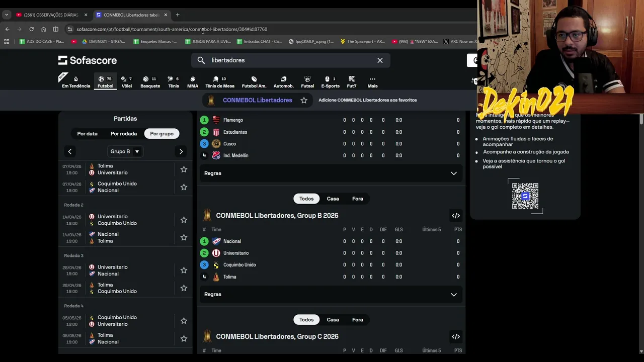The width and height of the screenshot is (644, 362).
Task: Open embed code for Group B table
Action: (456, 216)
